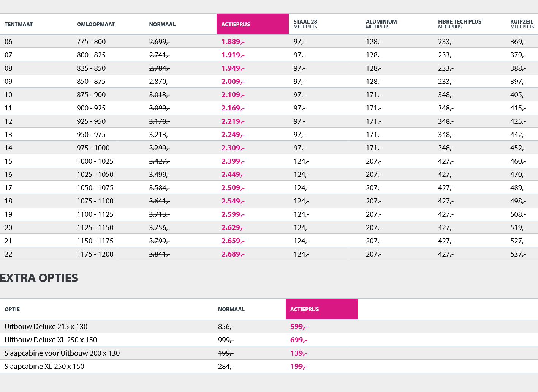Image resolution: width=538 pixels, height=392 pixels.
Task: Click the EXTRA OPTIES heading
Action: point(39,278)
